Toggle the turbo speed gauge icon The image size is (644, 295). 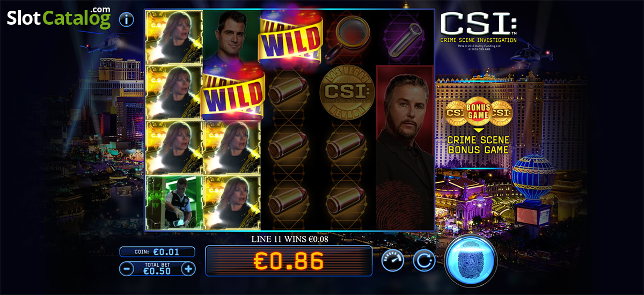(x=393, y=261)
